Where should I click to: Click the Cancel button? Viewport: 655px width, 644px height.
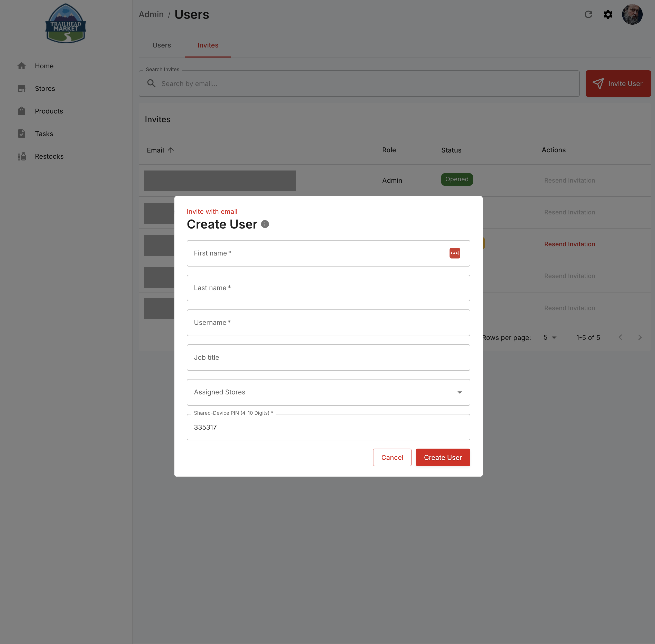392,457
